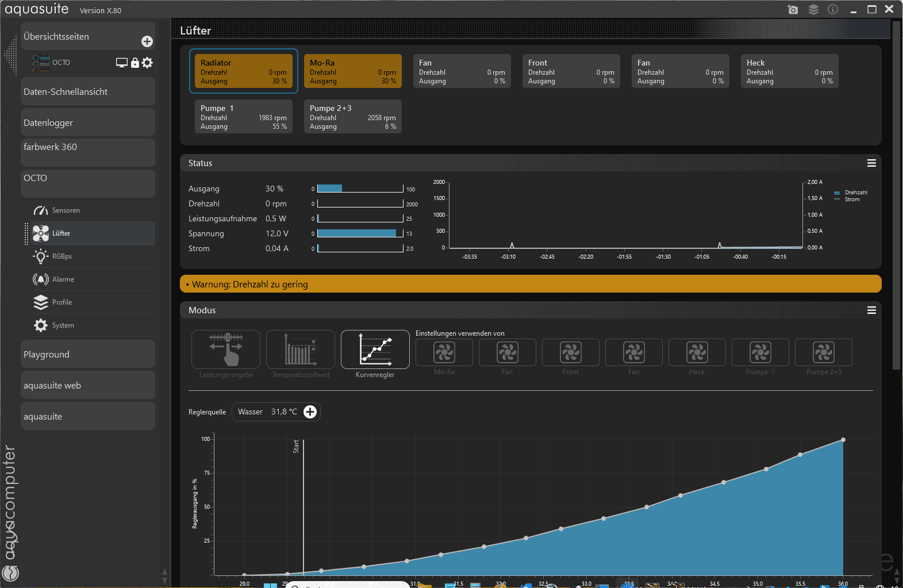Use settings from Pumpe 1 fan icon
The height and width of the screenshot is (588, 903).
(760, 352)
